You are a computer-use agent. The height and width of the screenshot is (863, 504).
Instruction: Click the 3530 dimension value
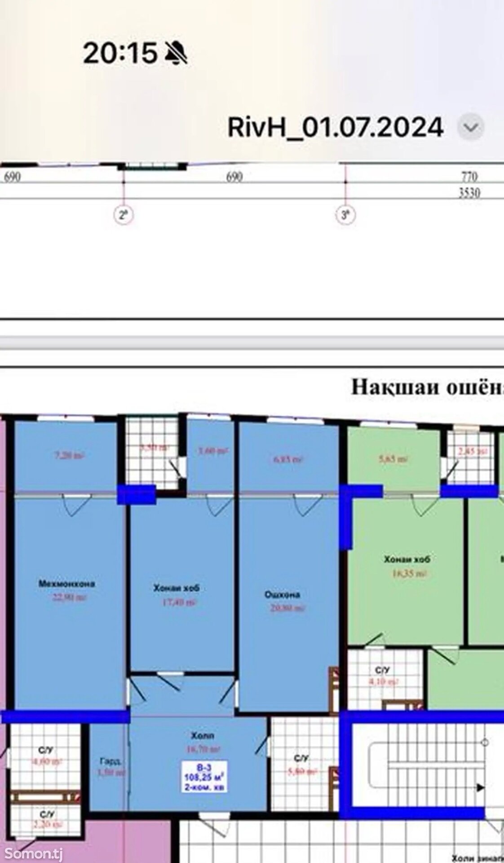[469, 193]
